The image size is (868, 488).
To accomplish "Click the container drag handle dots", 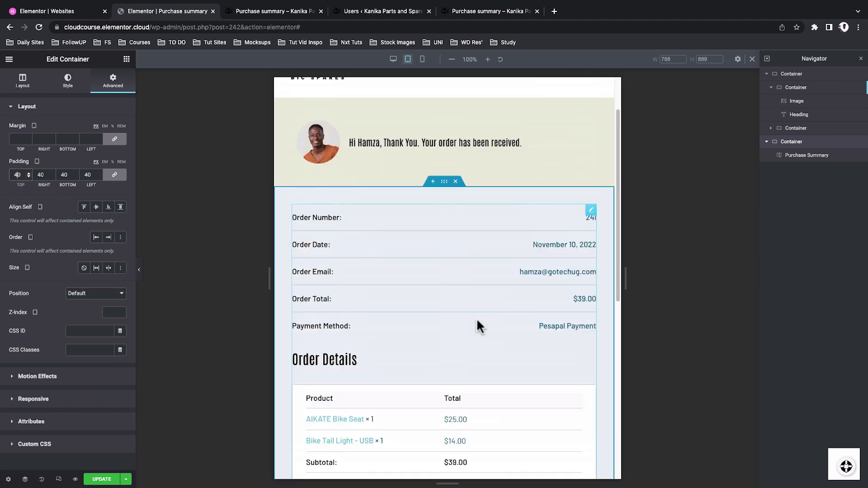I will [x=444, y=181].
